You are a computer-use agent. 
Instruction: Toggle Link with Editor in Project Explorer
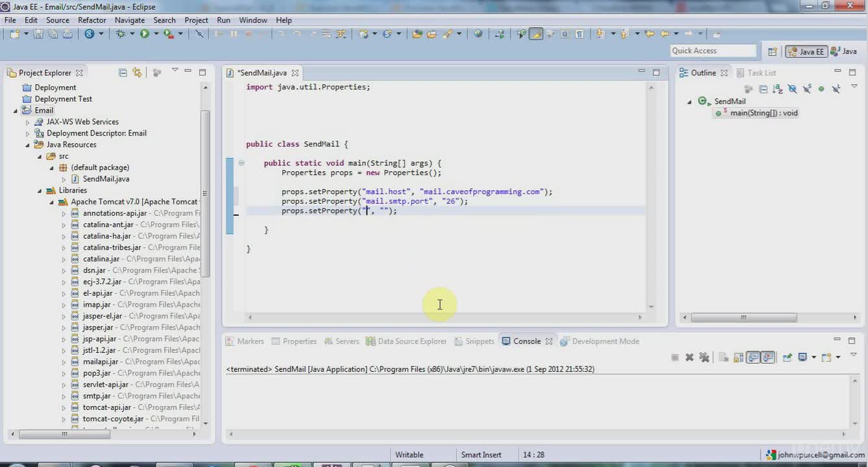click(x=137, y=73)
